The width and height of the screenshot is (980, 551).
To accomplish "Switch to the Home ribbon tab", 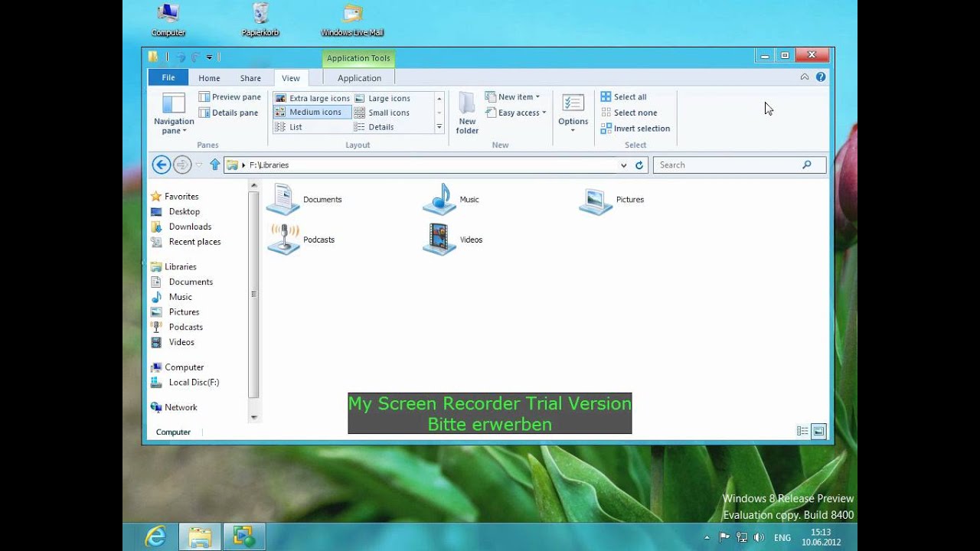I will (209, 78).
